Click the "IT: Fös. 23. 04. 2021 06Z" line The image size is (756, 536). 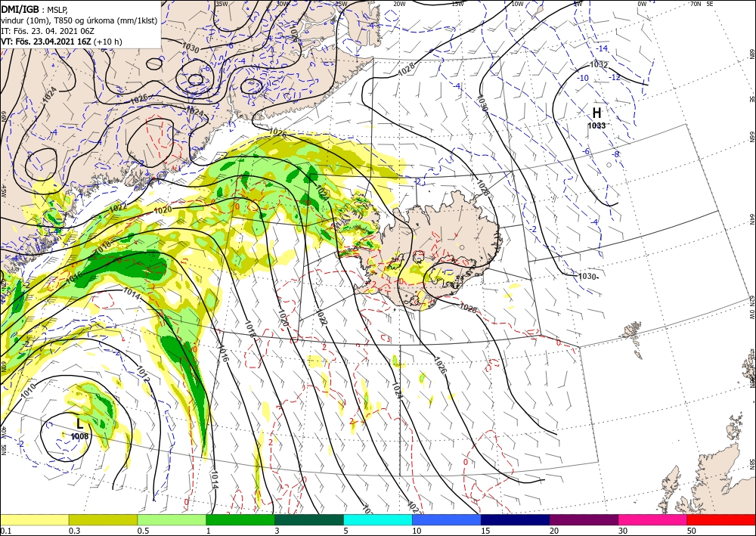(47, 31)
